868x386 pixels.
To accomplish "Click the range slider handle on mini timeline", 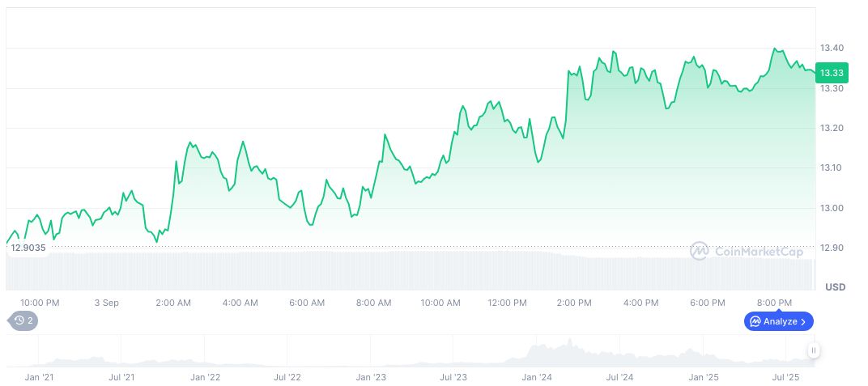I will [813, 350].
